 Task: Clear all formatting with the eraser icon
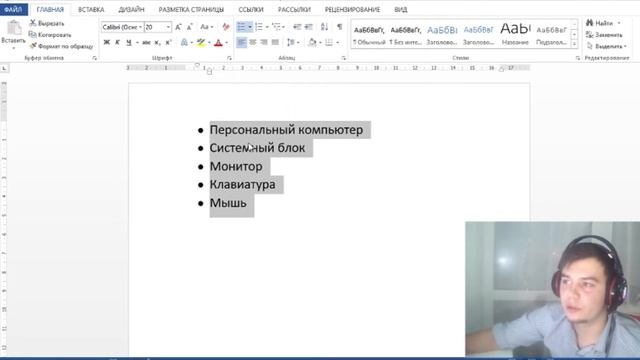(226, 27)
